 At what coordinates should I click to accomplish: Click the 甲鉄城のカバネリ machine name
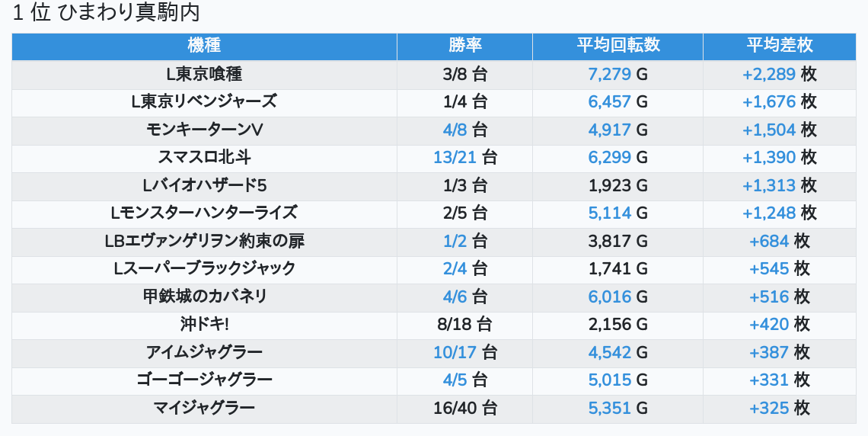[204, 297]
